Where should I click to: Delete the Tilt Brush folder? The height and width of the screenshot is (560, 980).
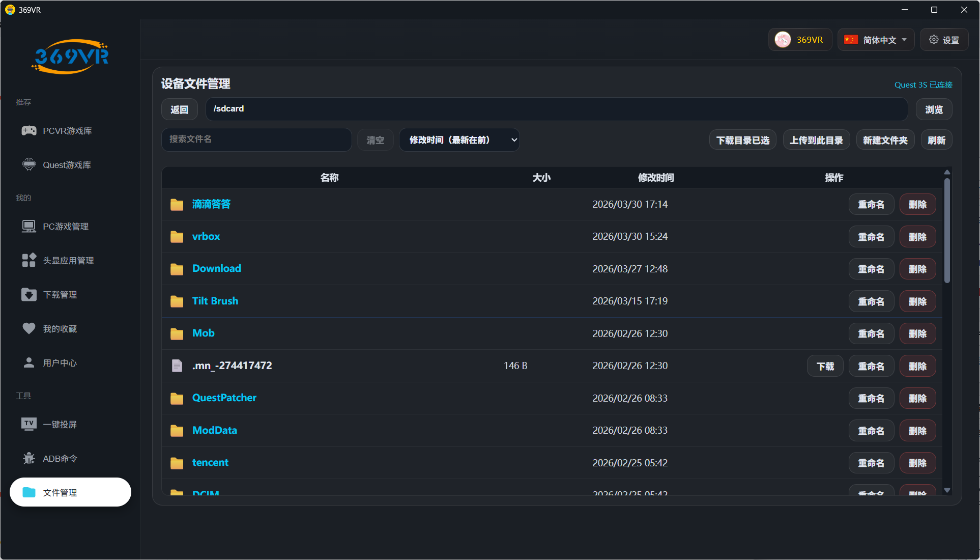(917, 301)
